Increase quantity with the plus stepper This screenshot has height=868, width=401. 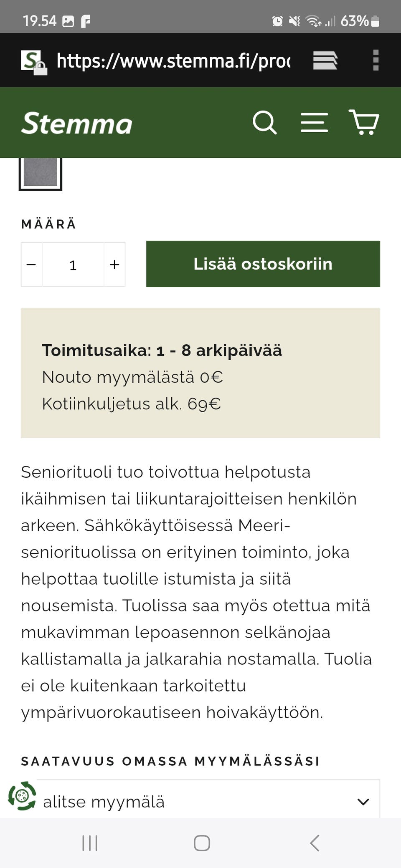(114, 264)
